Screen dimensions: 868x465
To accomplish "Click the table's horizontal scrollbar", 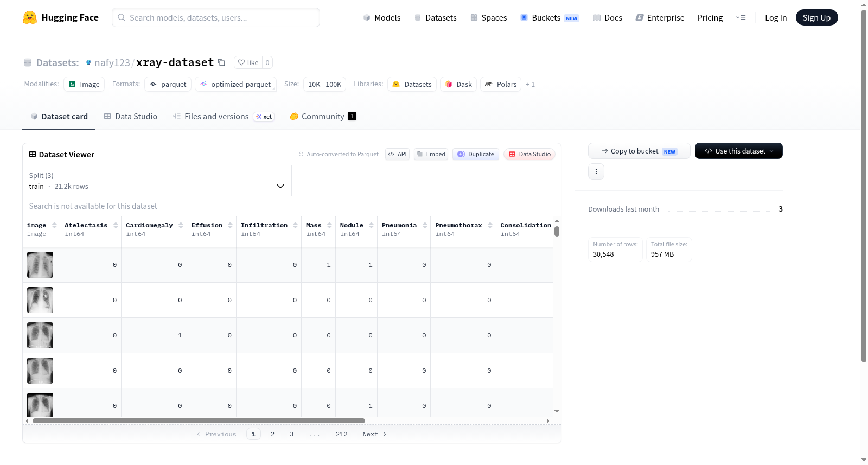I will (199, 421).
